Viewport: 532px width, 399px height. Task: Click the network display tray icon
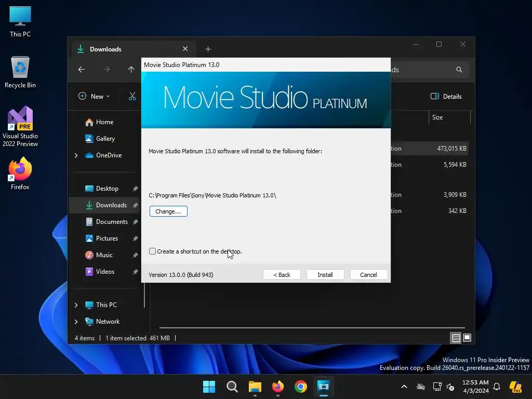point(437,387)
